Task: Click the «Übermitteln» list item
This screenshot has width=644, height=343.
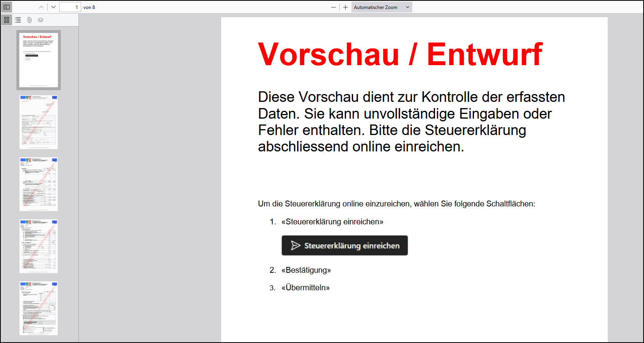Action: click(305, 288)
